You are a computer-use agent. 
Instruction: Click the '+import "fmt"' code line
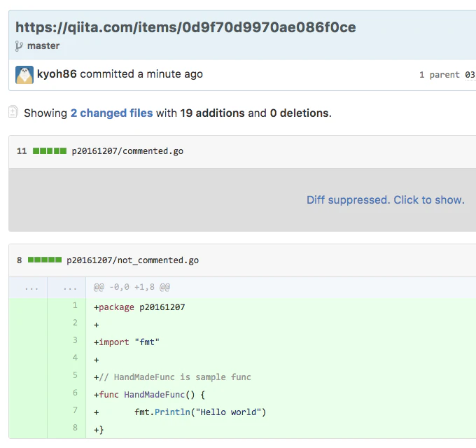point(127,342)
